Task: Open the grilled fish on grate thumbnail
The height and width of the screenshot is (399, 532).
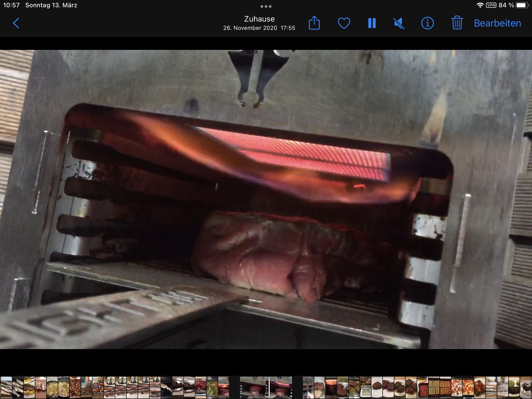Action: (x=18, y=387)
